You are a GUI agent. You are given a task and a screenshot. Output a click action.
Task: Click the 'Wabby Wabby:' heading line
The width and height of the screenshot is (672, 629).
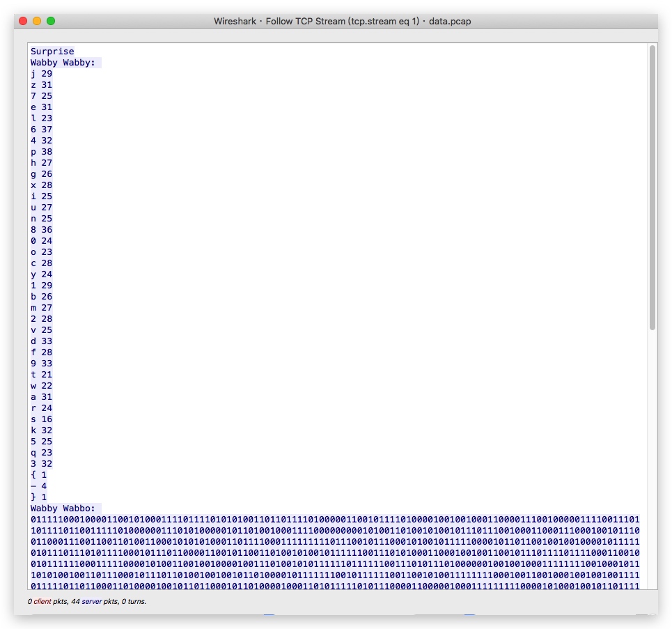[63, 63]
